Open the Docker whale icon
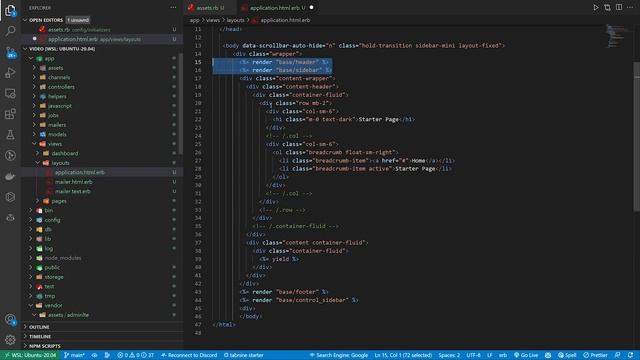Screen dimensions: 640x360 tap(10, 176)
